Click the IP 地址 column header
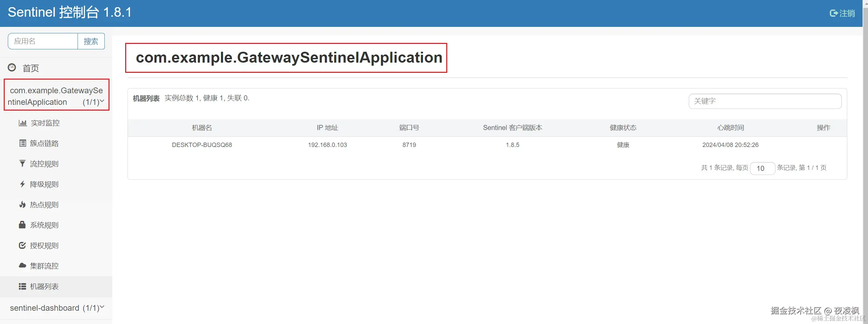 click(327, 128)
